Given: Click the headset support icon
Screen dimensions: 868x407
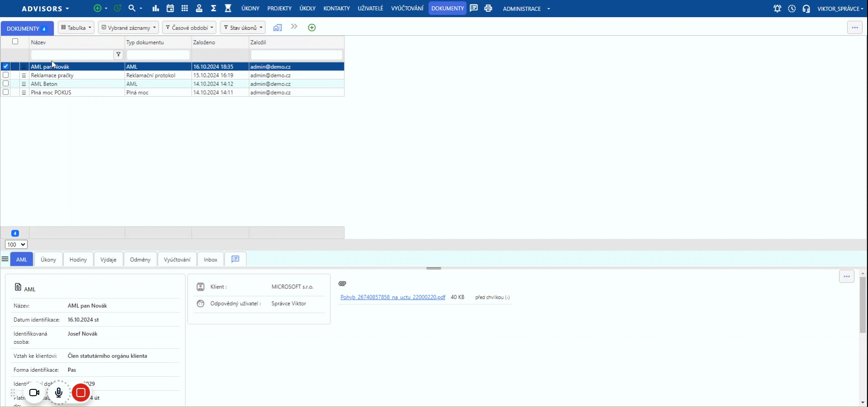Looking at the screenshot, I should coord(806,9).
